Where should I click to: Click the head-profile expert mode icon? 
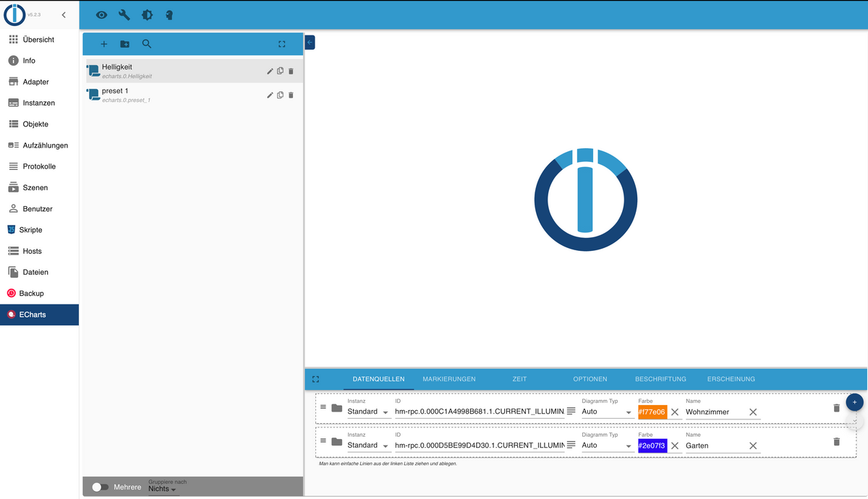point(169,14)
